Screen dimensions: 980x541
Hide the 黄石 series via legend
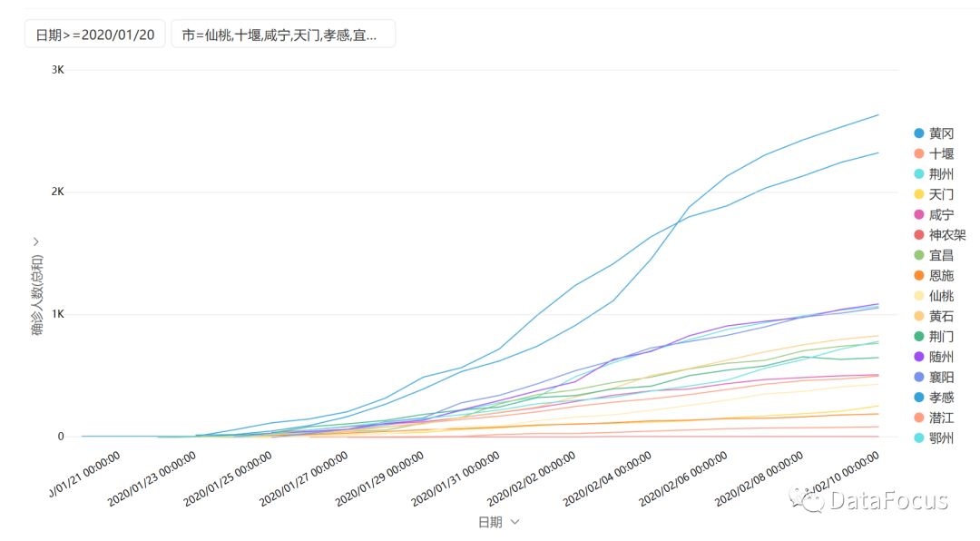(x=941, y=316)
